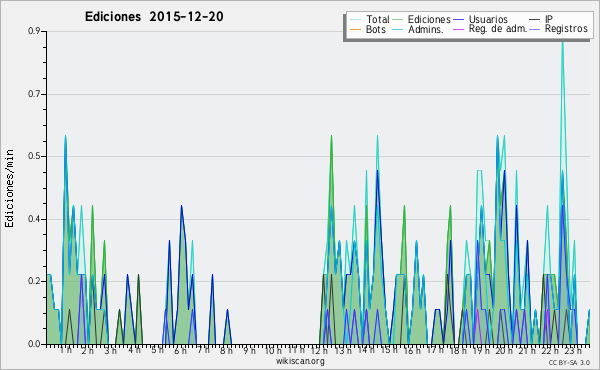Click the orange line swatch beside Bots
Screen dimensions: 600x370
pyautogui.click(x=355, y=29)
